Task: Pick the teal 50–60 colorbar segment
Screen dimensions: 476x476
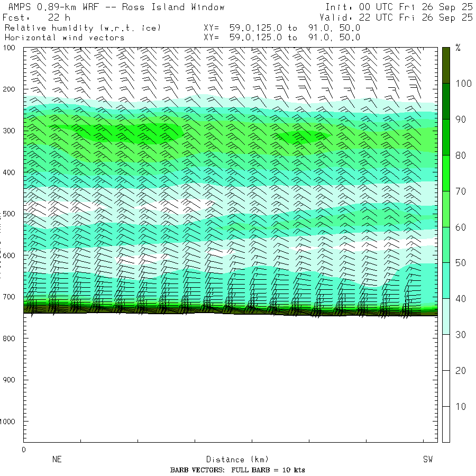Action: tap(446, 245)
